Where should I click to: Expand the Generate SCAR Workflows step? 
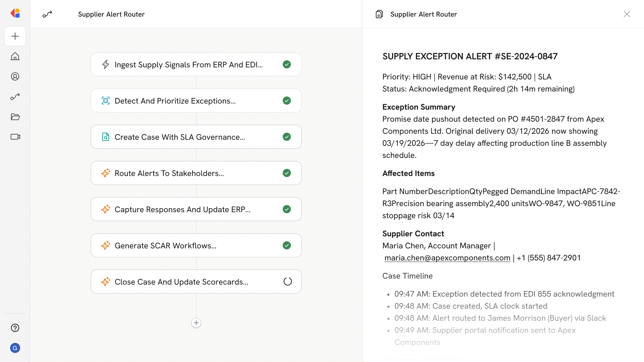tap(165, 246)
